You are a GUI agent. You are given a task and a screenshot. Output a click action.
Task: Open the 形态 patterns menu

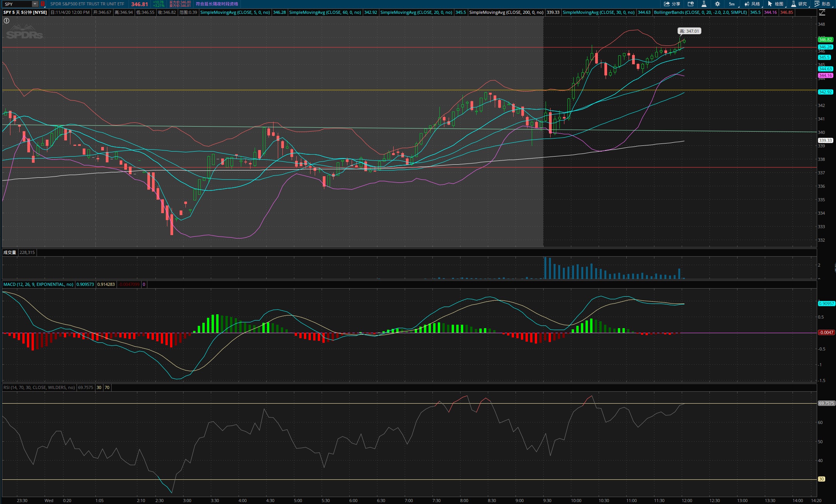click(823, 4)
